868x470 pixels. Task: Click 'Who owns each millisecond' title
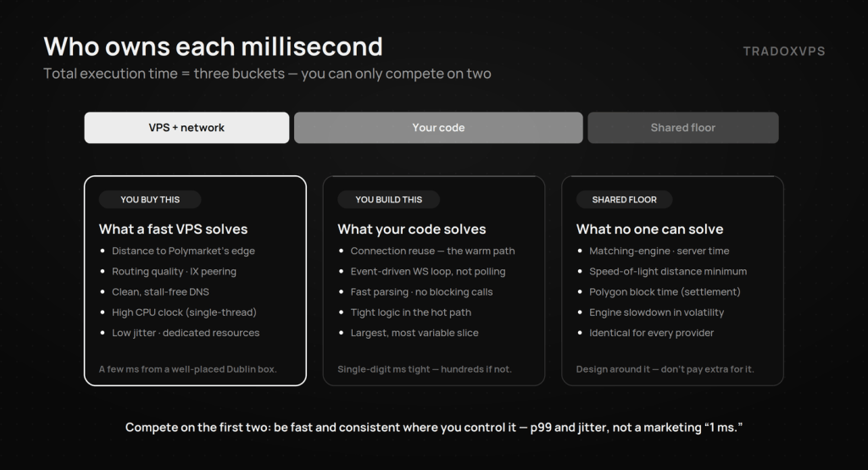[x=213, y=47]
